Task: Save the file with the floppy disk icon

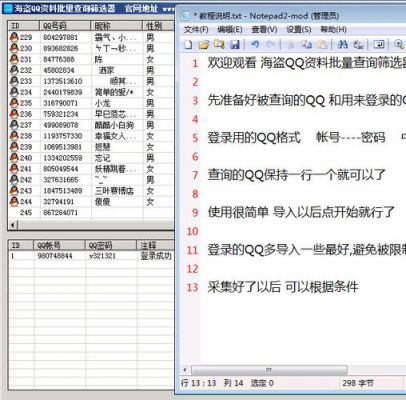Action: [235, 44]
